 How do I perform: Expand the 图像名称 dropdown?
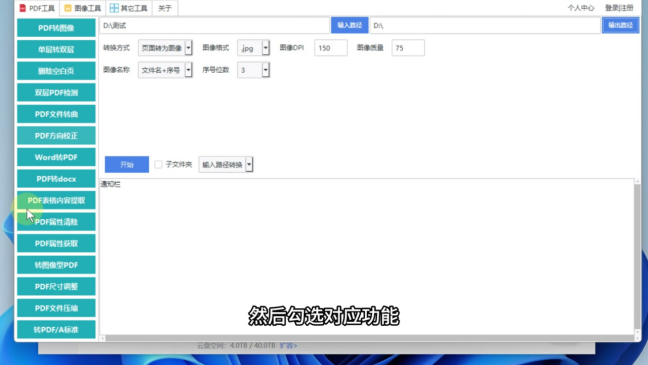(165, 70)
